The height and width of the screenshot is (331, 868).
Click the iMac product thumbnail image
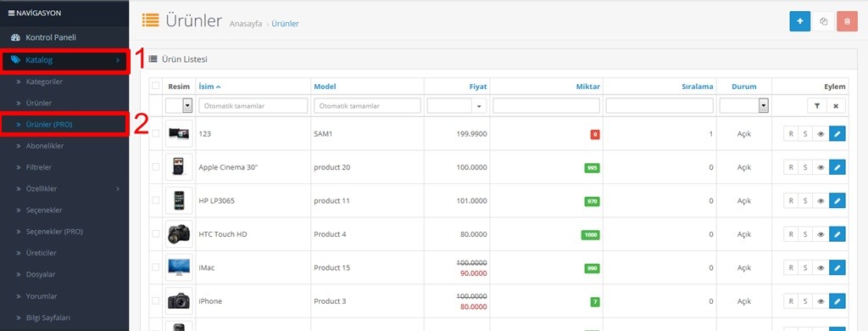(179, 268)
